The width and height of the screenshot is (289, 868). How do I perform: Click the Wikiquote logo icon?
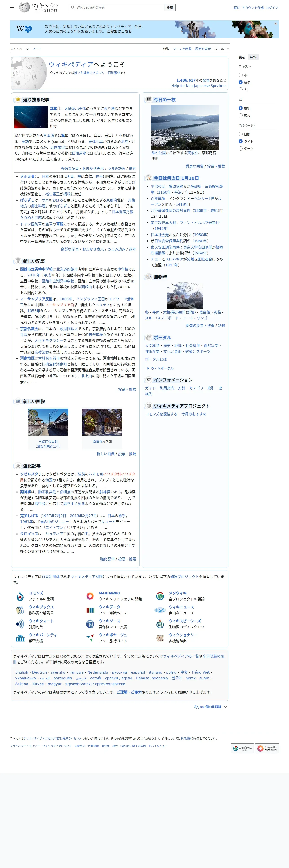pos(20,624)
